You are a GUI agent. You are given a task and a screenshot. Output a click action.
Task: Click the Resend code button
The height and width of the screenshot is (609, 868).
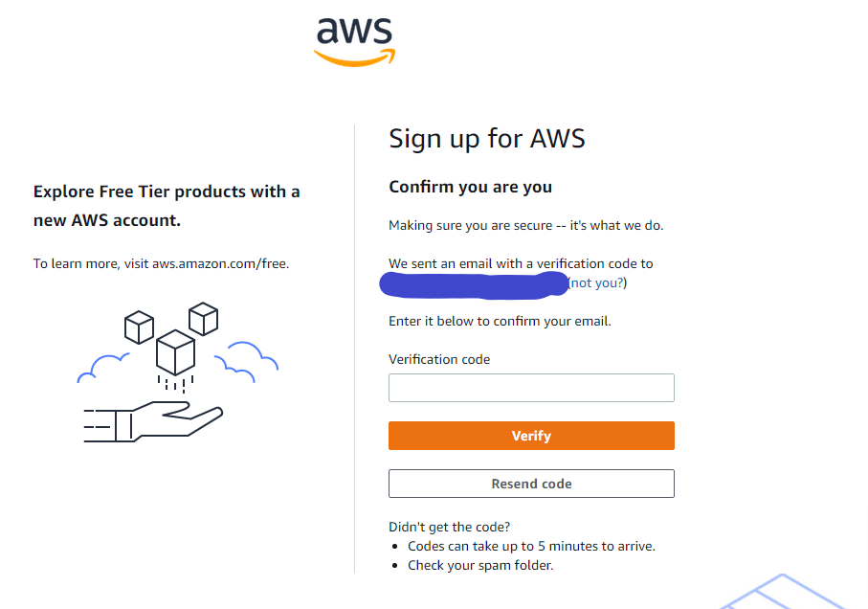[531, 484]
